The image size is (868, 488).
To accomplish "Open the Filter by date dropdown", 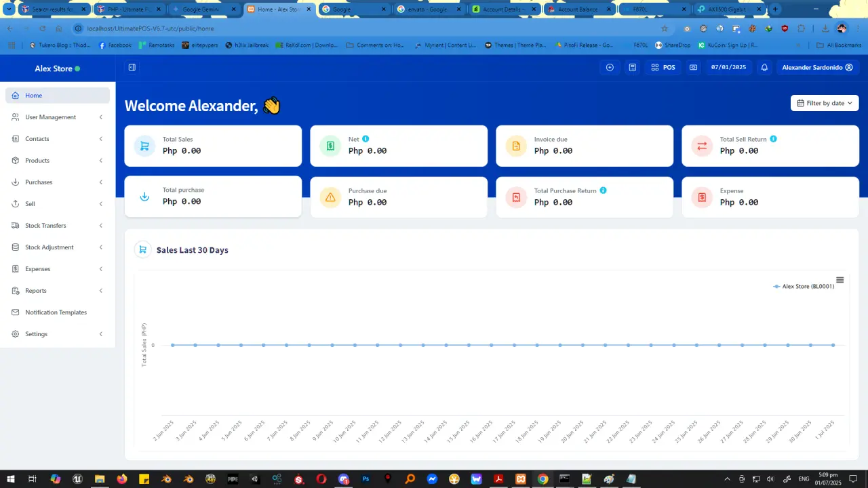I will pyautogui.click(x=825, y=103).
